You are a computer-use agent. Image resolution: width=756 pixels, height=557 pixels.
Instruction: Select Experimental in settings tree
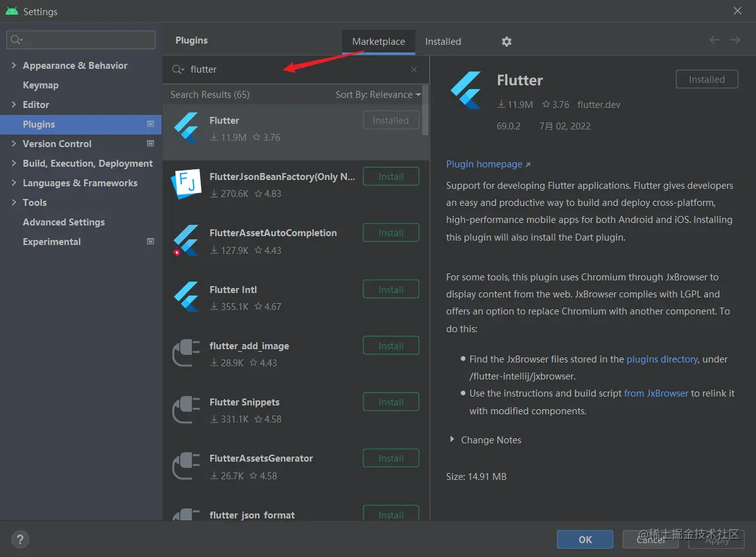(x=52, y=241)
